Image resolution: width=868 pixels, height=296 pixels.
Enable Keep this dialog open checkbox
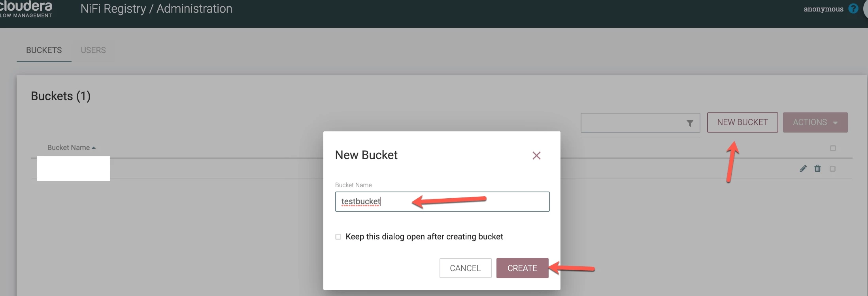(x=338, y=237)
